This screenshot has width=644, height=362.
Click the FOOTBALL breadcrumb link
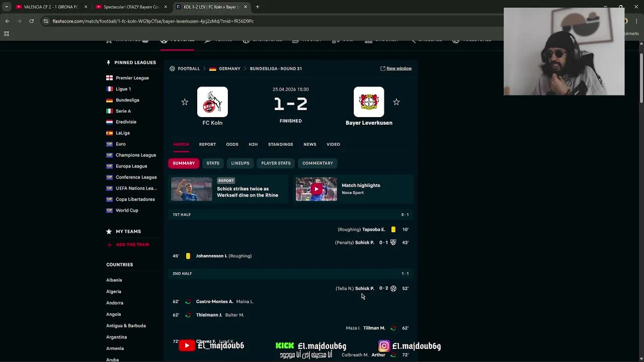[189, 68]
